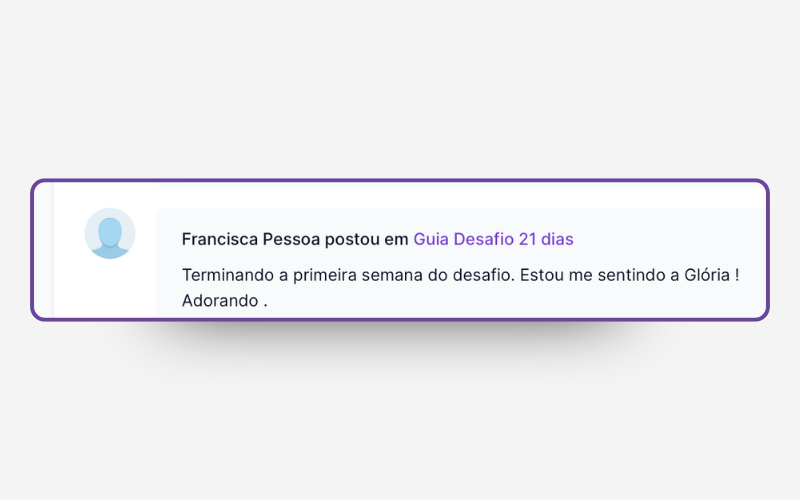Click the word desafio in the post body
800x500 pixels.
[x=469, y=274]
